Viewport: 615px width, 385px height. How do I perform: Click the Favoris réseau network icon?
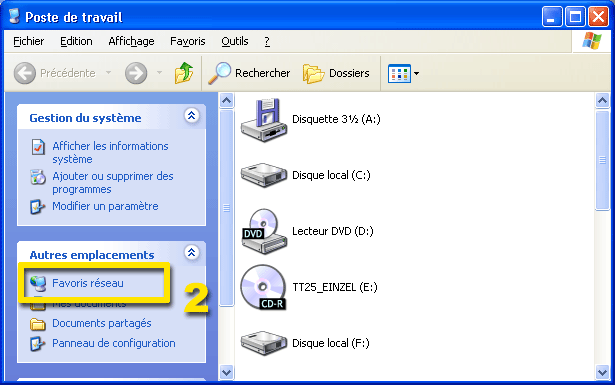pos(38,283)
